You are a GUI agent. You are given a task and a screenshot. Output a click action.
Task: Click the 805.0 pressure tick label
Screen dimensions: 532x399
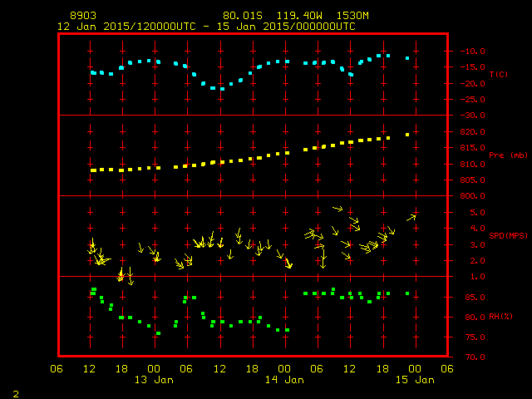point(472,180)
